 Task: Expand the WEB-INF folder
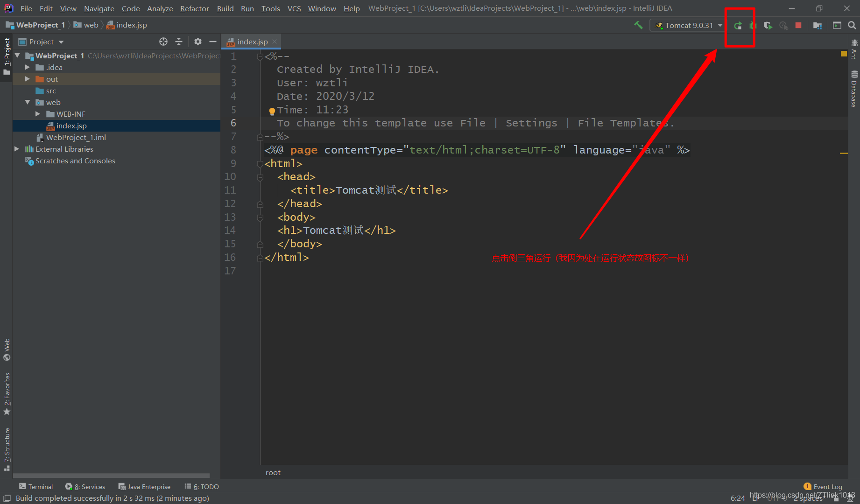click(38, 114)
